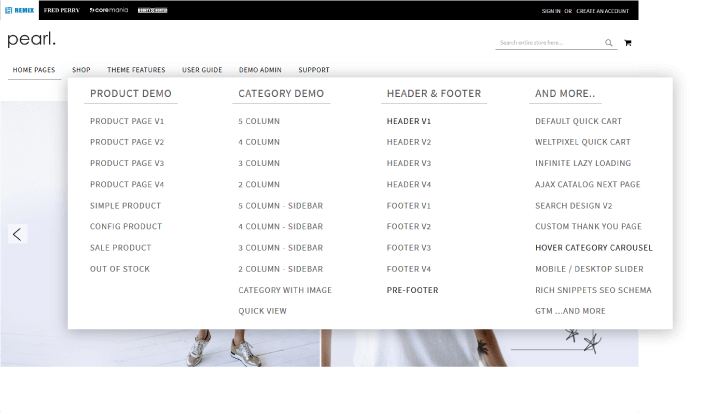The height and width of the screenshot is (414, 703).
Task: Open Custom Thank You Page demo
Action: pos(588,227)
